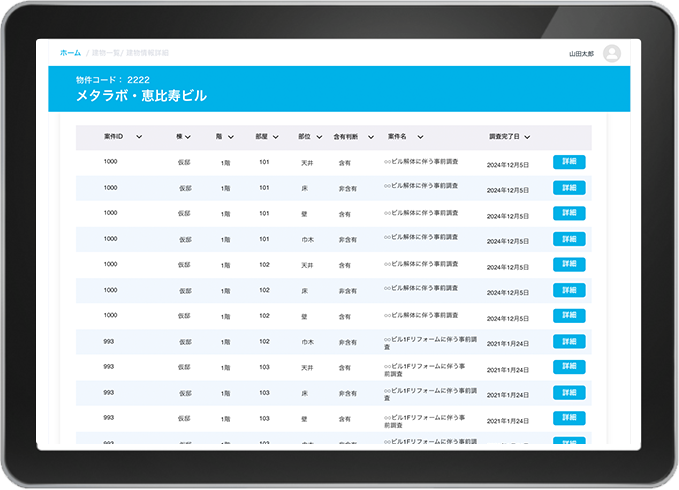Click the 非含有 cell in room 101 床 row

tap(348, 189)
